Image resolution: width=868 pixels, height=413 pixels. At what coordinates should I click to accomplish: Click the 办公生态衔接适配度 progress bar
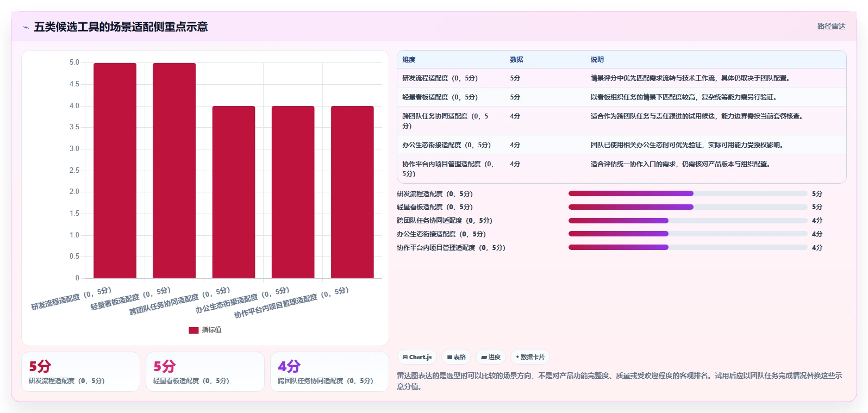point(688,234)
